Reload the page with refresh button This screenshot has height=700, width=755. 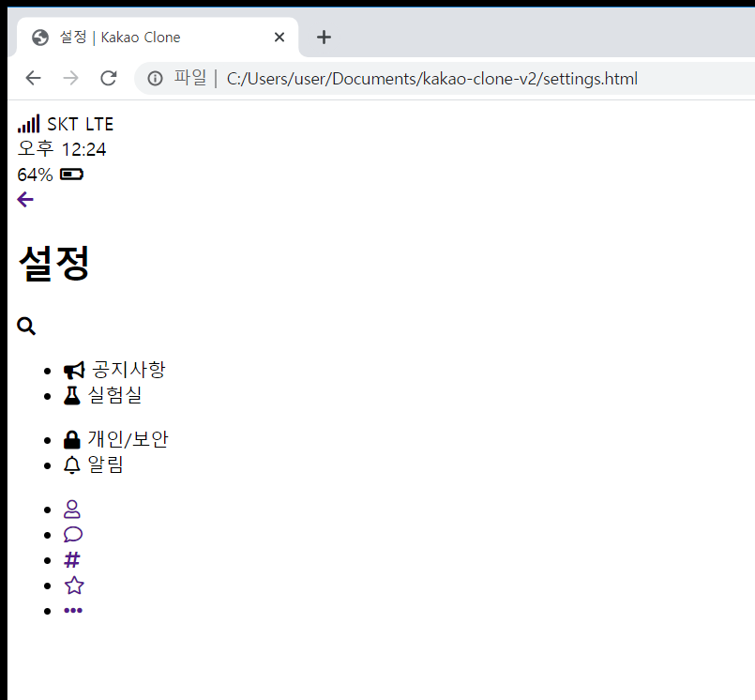(x=109, y=78)
